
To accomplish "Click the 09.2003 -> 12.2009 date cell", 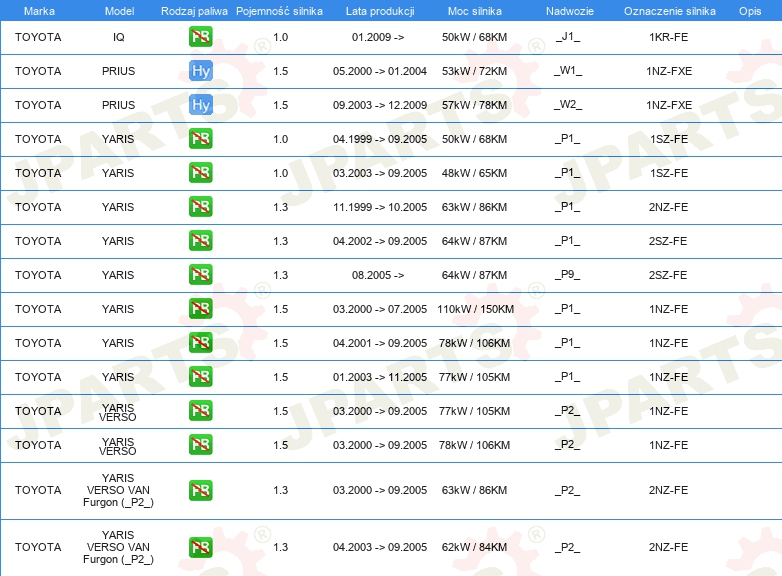I will (380, 105).
